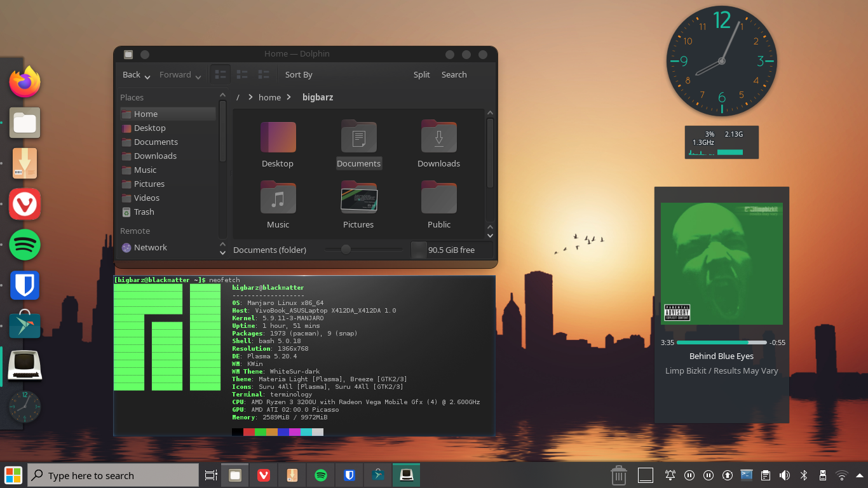Open the removable devices USB tray icon
868x488 pixels.
pyautogui.click(x=822, y=475)
